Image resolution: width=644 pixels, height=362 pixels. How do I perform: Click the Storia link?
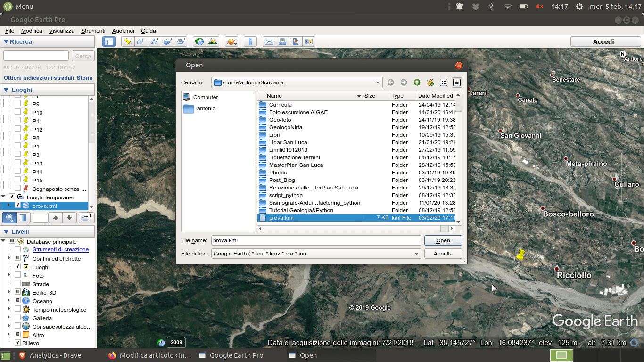[85, 78]
